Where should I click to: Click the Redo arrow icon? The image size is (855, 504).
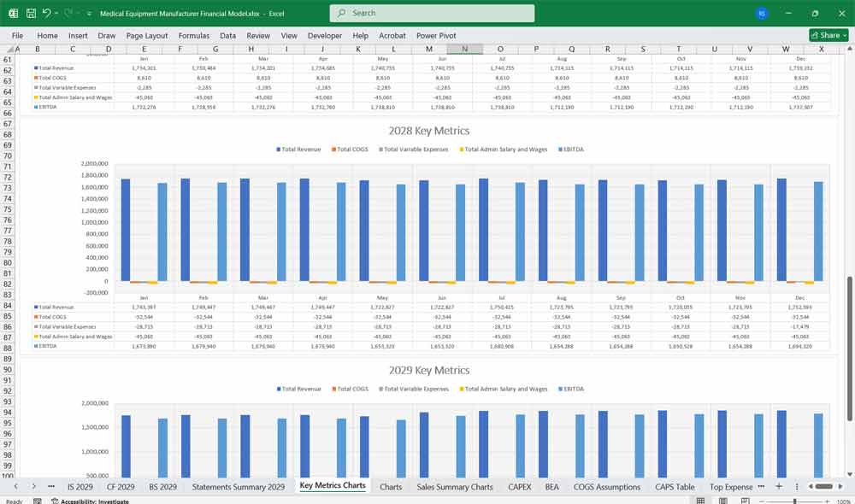click(68, 14)
